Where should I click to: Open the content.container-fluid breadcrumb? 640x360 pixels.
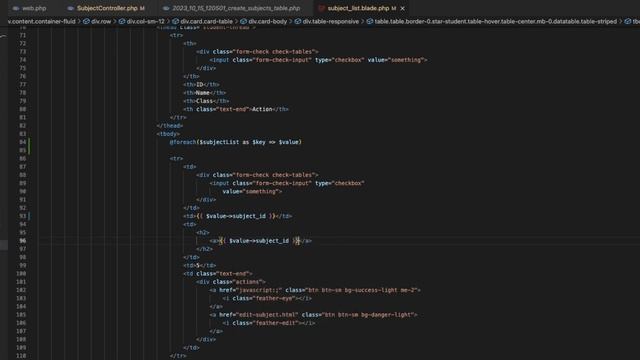coord(42,21)
